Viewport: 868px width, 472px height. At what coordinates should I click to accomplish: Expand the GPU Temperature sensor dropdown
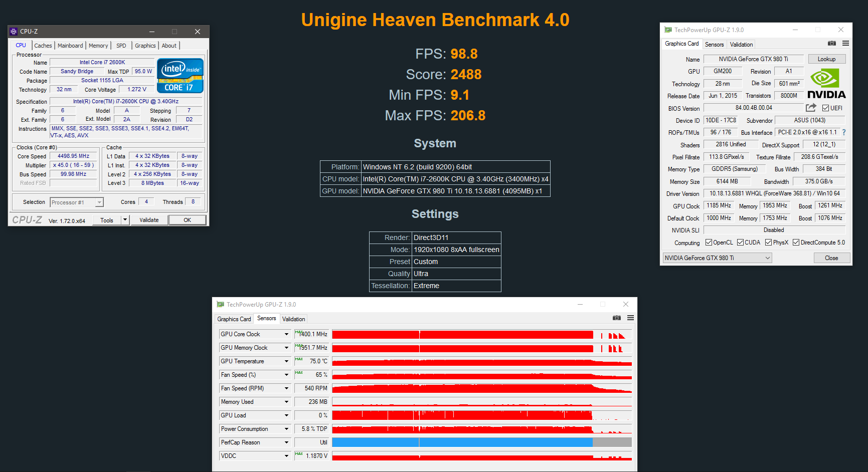coord(286,361)
